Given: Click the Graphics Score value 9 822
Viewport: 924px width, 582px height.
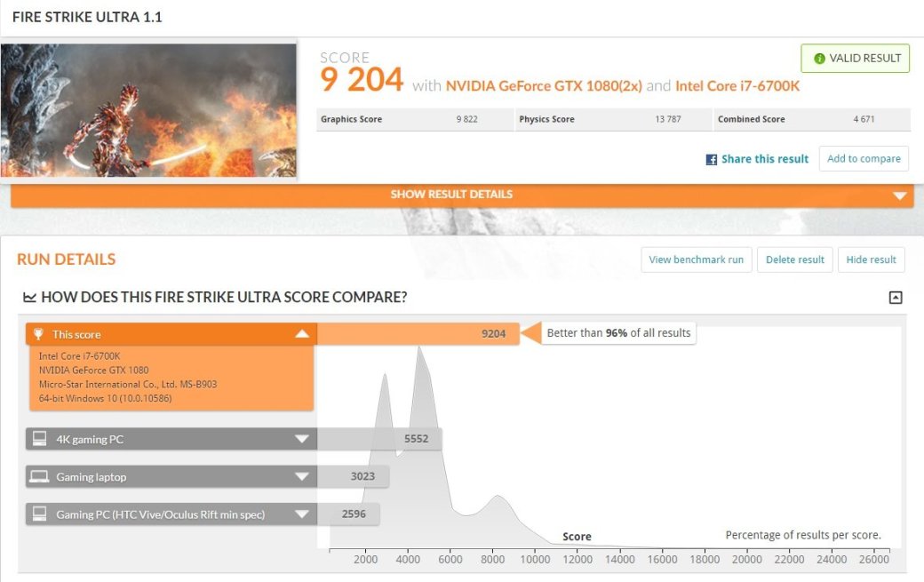Looking at the screenshot, I should [466, 119].
